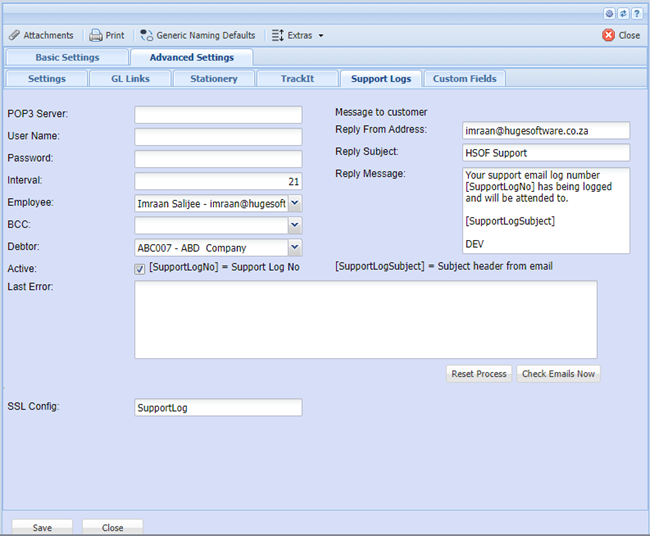The image size is (650, 536).
Task: Select the TrackIt tab
Action: tap(297, 78)
